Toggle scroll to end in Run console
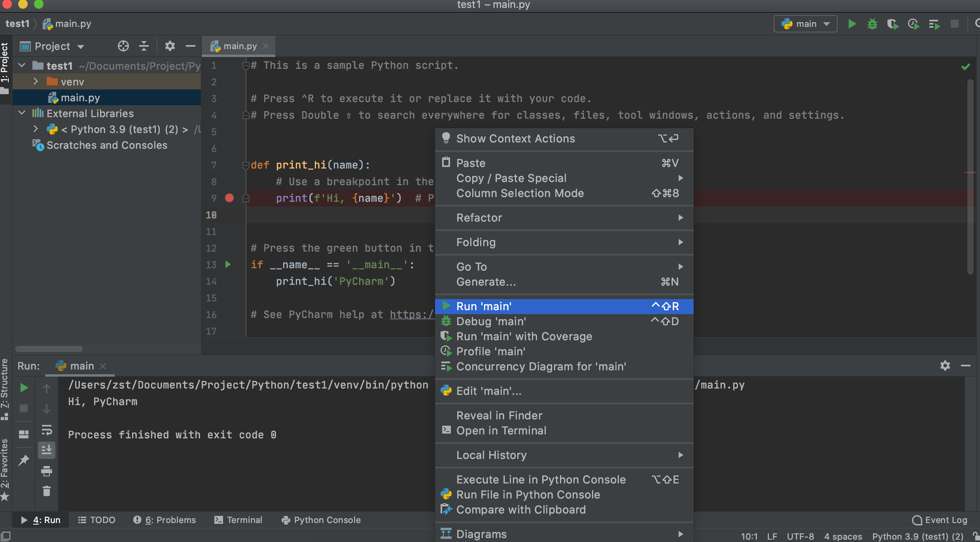The image size is (980, 542). pos(47,450)
